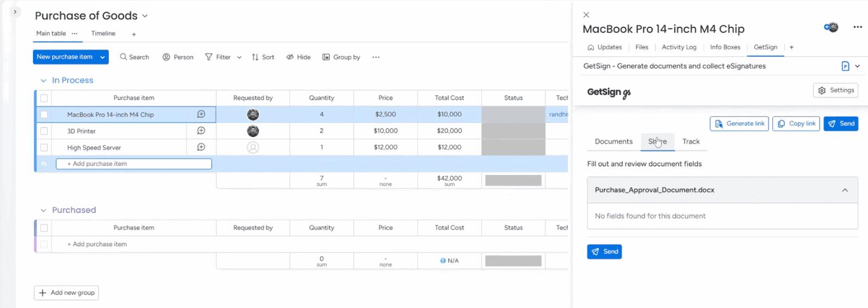This screenshot has height=308, width=868.
Task: Open the Info Boxes tab
Action: point(725,47)
